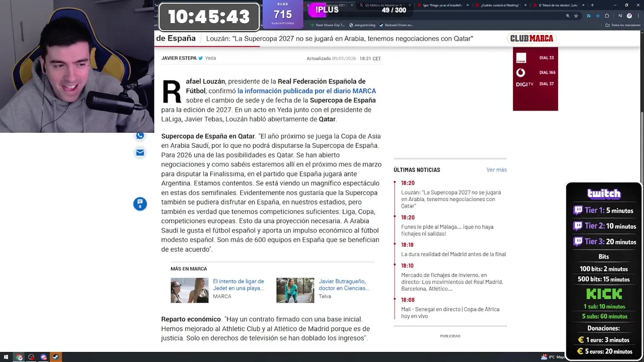Open the Windows Start menu

point(7,357)
